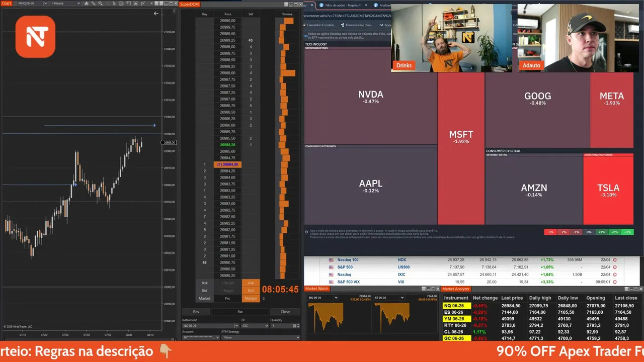Open the quantity calculator icon in SuperDOM
Image resolution: width=644 pixels, height=362 pixels.
tap(295, 326)
